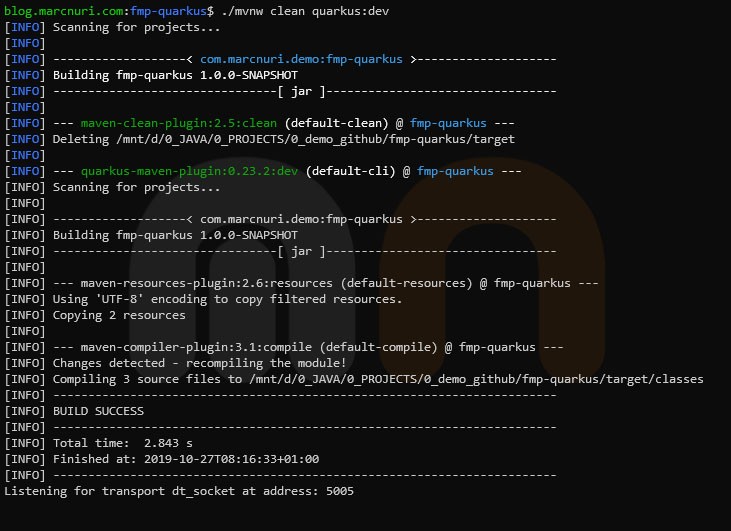Click the Copying 2 resources line
The image size is (731, 531).
tap(95, 315)
